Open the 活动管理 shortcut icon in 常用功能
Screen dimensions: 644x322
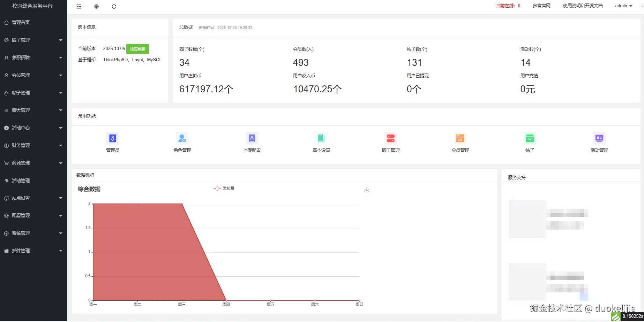pos(599,138)
